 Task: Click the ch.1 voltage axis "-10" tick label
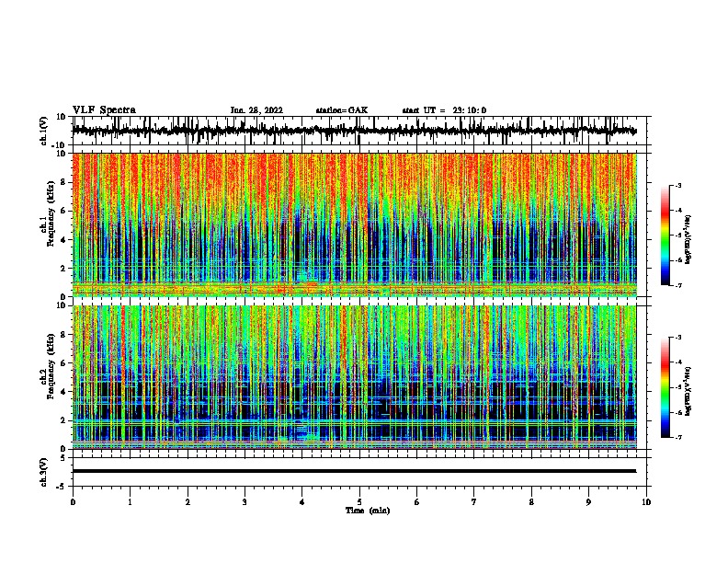coord(60,145)
